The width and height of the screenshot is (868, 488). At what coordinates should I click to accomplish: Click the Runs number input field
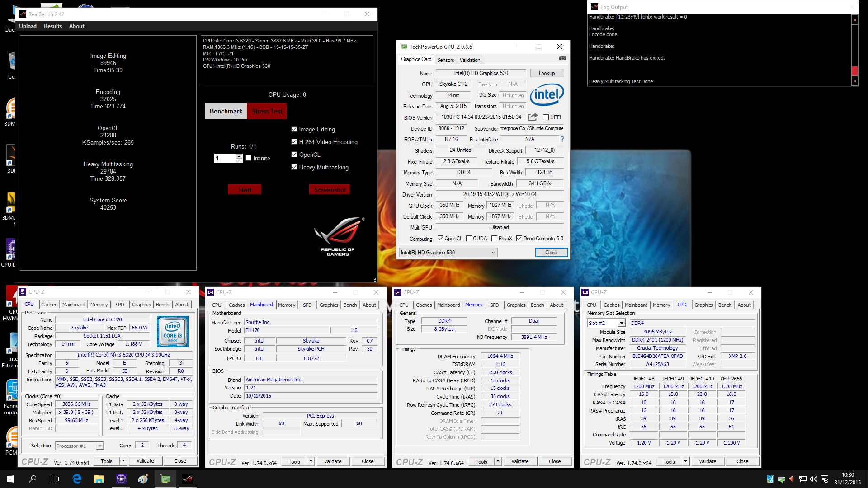225,158
